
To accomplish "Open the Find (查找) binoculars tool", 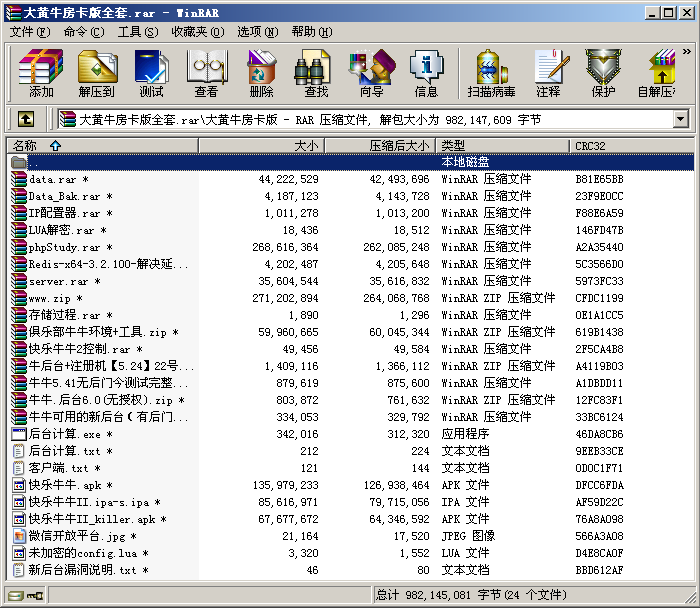I will (x=316, y=74).
